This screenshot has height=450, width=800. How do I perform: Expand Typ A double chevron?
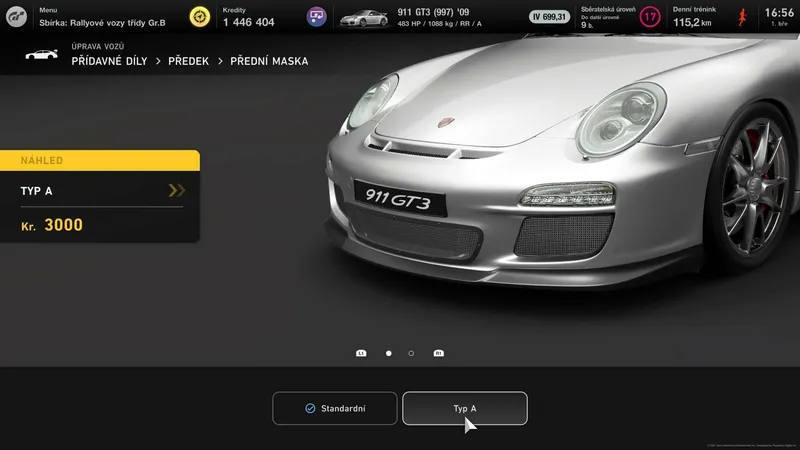[x=177, y=191]
